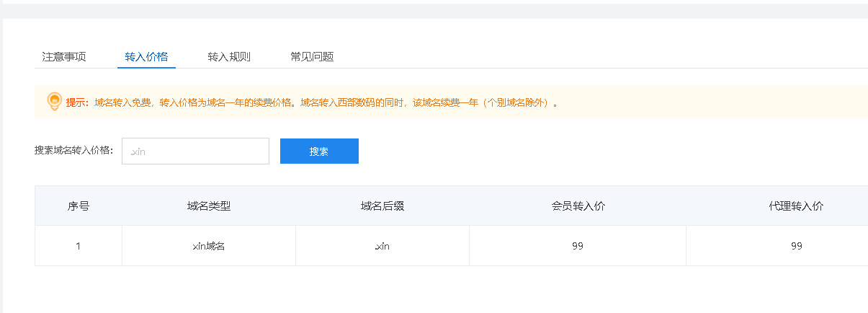Click the 序号 column header
The width and height of the screenshot is (868, 313).
pyautogui.click(x=79, y=206)
